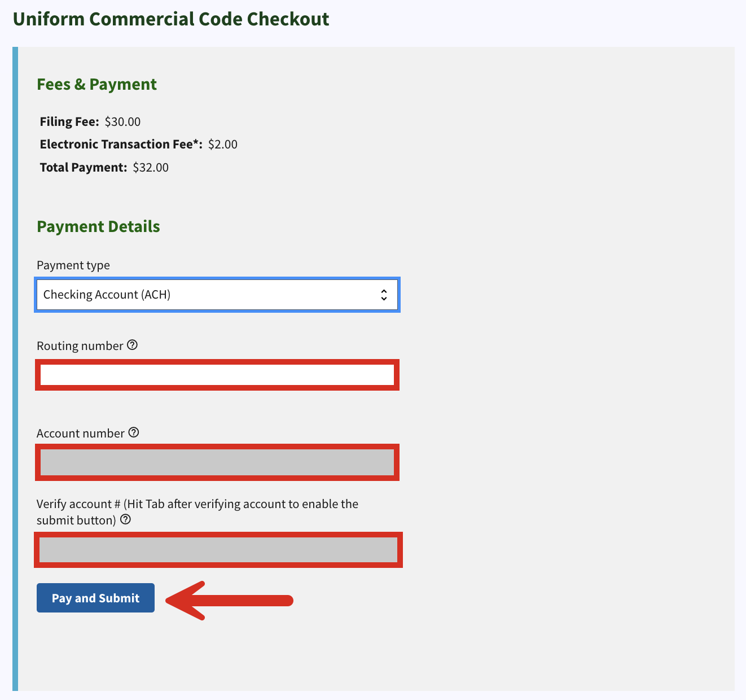Click the Payment Details heading
Screen dimensions: 746x700
(x=98, y=227)
